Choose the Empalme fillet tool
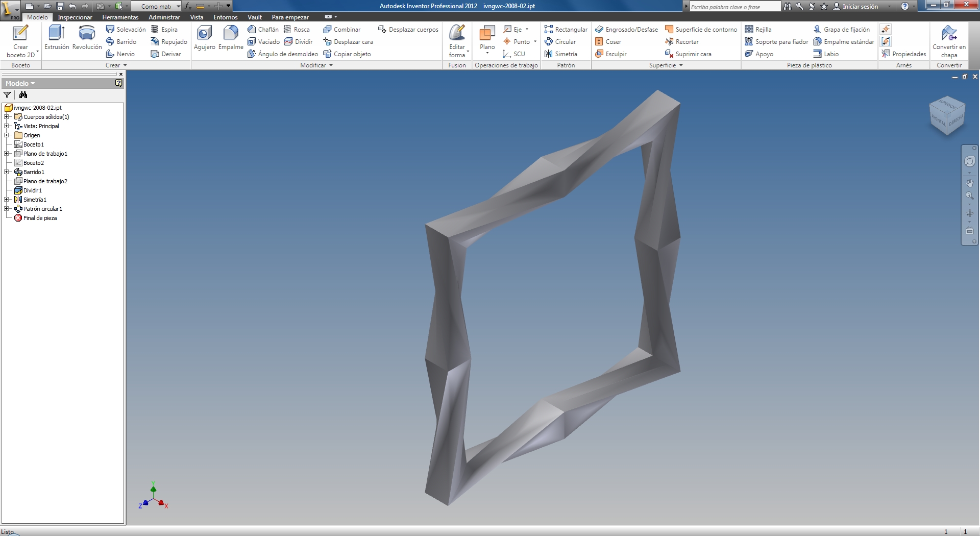 click(231, 37)
